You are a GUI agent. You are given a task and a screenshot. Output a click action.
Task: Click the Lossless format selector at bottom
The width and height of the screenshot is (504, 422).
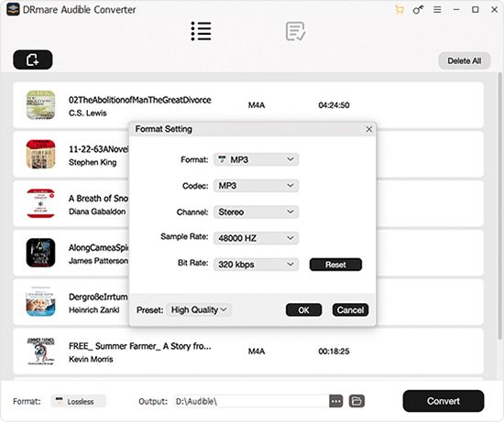coord(78,401)
